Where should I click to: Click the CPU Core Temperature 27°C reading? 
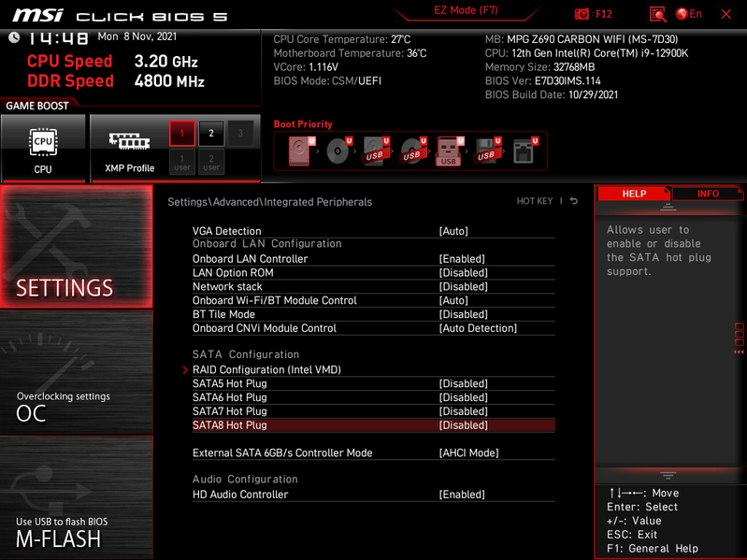click(341, 39)
